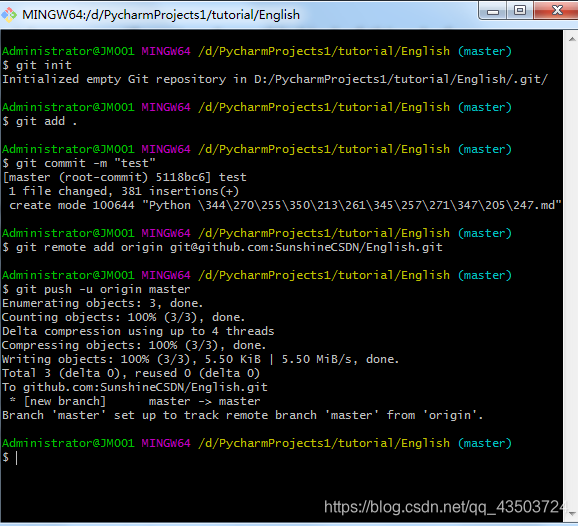Screen dimensions: 578x526
Task: Click the 'Writing objects: 100%' output line
Action: click(201, 359)
